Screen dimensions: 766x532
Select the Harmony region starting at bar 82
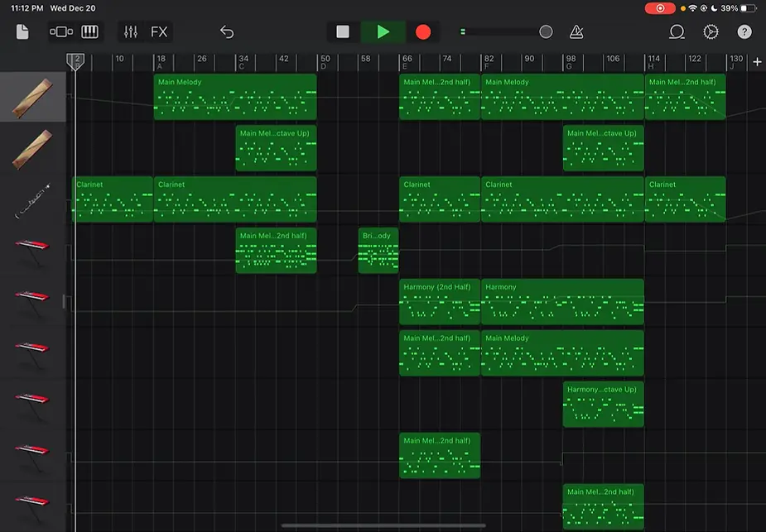[x=562, y=302]
